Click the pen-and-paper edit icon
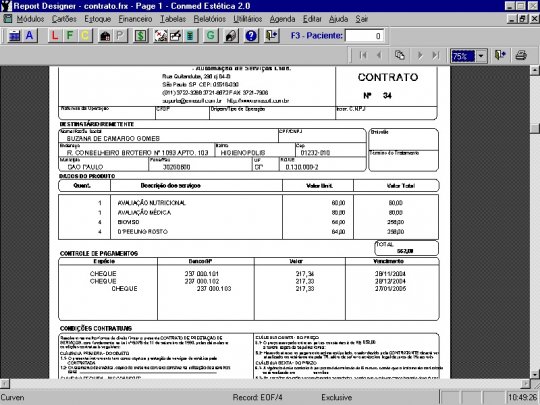This screenshot has height=405, width=540. 175,35
